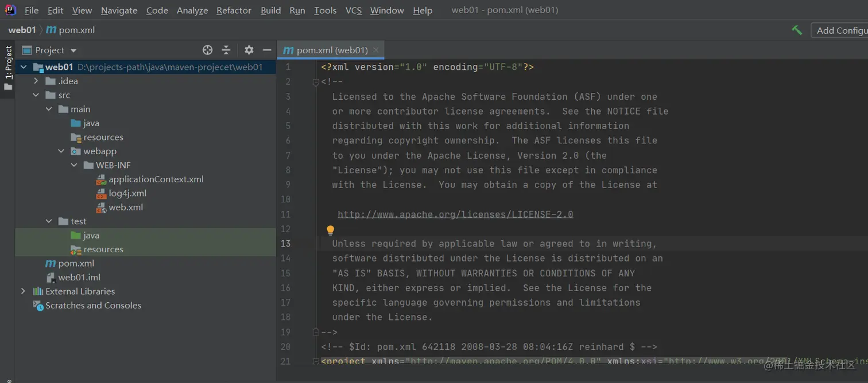868x383 pixels.
Task: Open the Code menu
Action: click(157, 10)
